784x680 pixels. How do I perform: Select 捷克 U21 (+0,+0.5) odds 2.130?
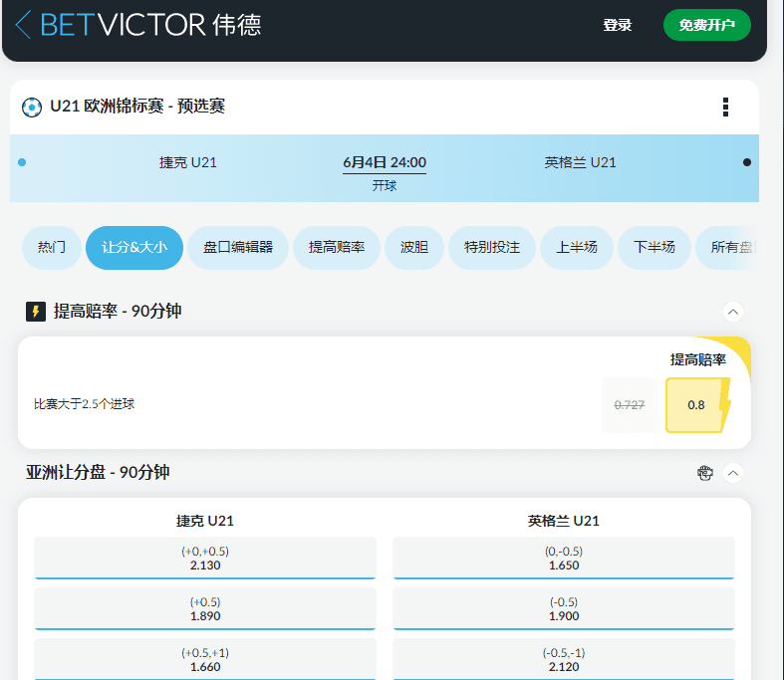pyautogui.click(x=205, y=559)
